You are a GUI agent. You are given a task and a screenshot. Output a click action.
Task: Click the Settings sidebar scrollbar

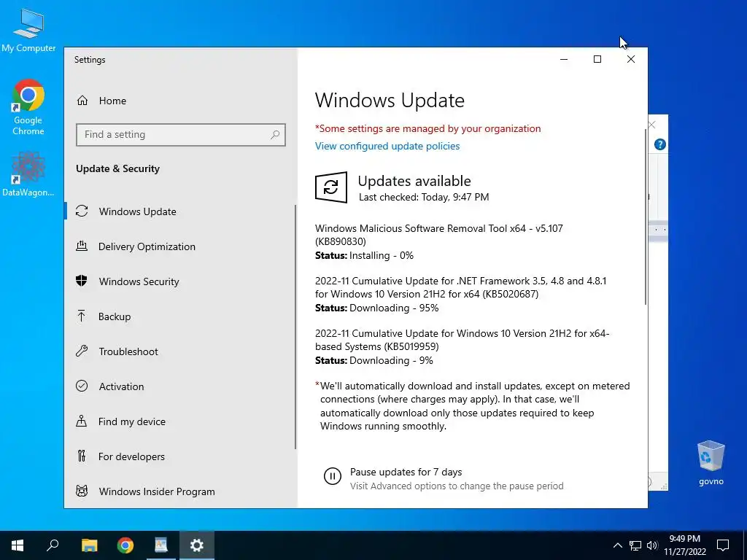coord(295,327)
